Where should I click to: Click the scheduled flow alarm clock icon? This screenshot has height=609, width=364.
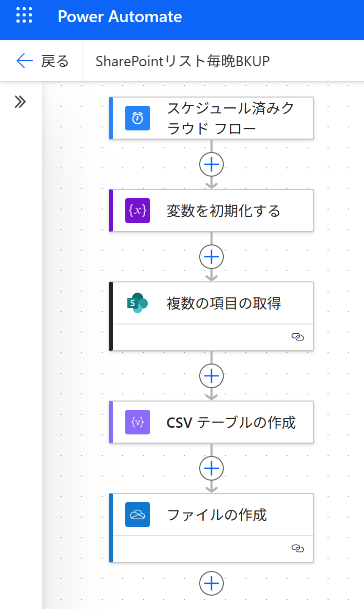[138, 118]
